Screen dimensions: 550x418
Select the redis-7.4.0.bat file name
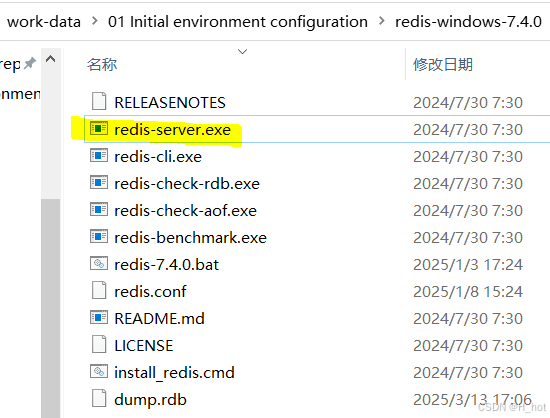tap(167, 265)
